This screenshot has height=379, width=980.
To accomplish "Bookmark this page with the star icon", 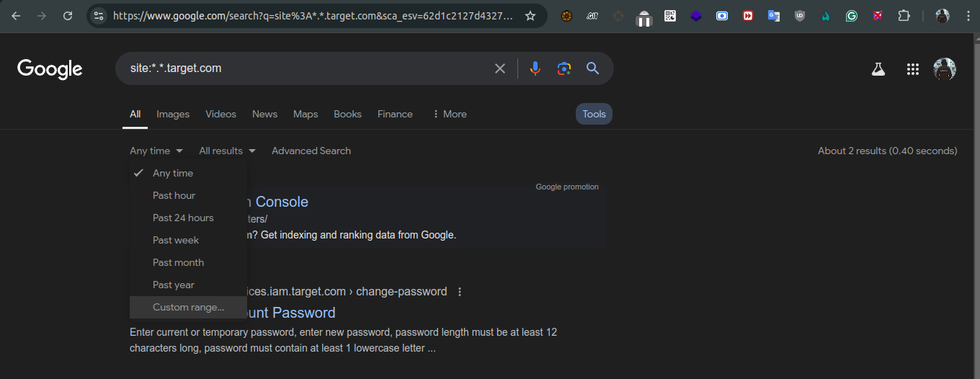I will 530,15.
